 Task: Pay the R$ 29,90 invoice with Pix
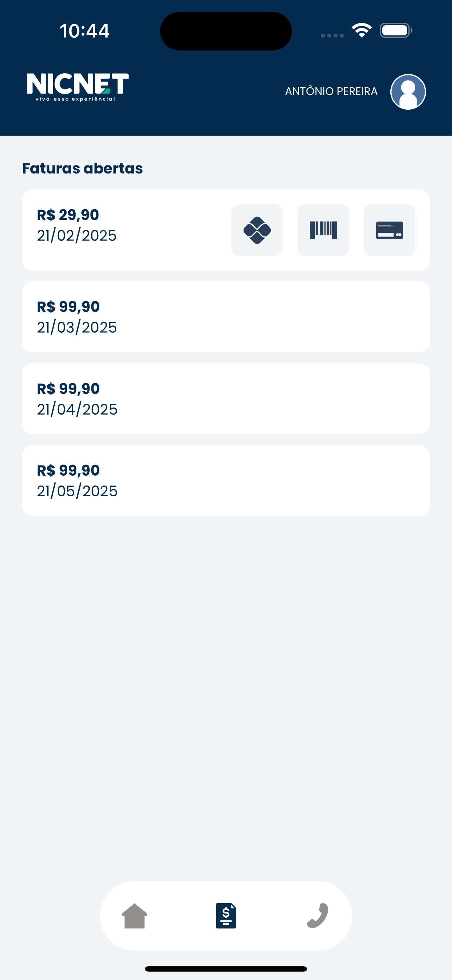(257, 230)
